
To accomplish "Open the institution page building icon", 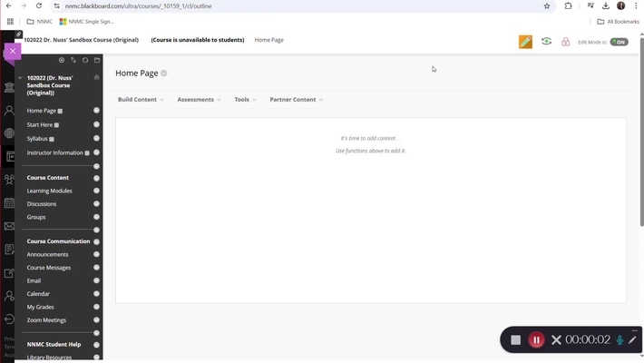I will point(9,87).
